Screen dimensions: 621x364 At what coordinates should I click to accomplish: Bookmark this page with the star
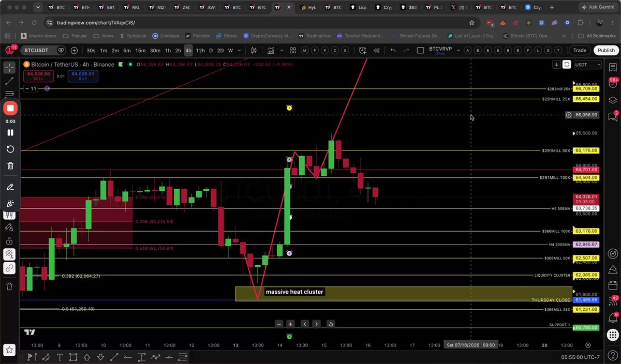click(471, 23)
